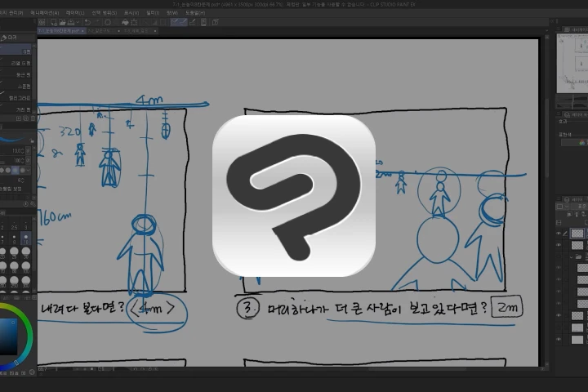588x392 pixels.
Task: Click the stabilization value 6 field
Action: click(19, 180)
